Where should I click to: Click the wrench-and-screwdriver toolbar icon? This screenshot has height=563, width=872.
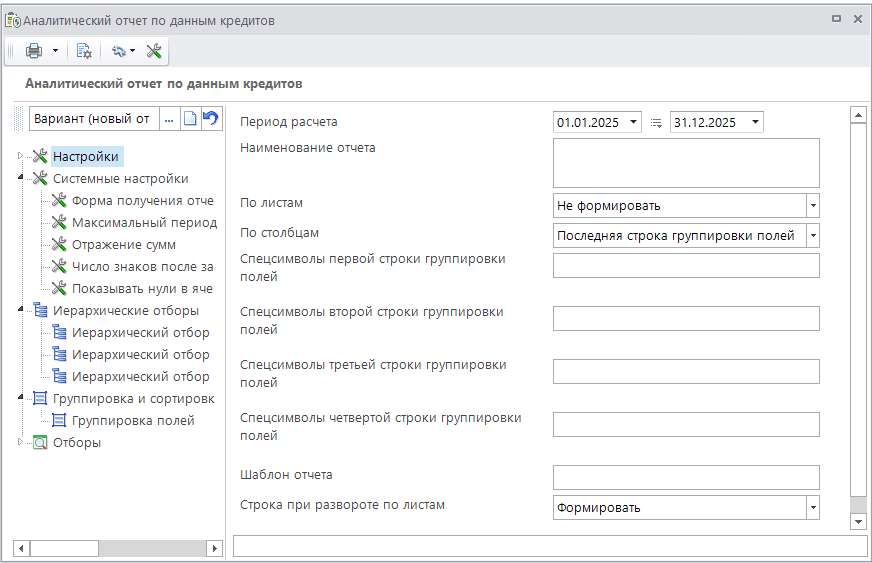[x=154, y=51]
